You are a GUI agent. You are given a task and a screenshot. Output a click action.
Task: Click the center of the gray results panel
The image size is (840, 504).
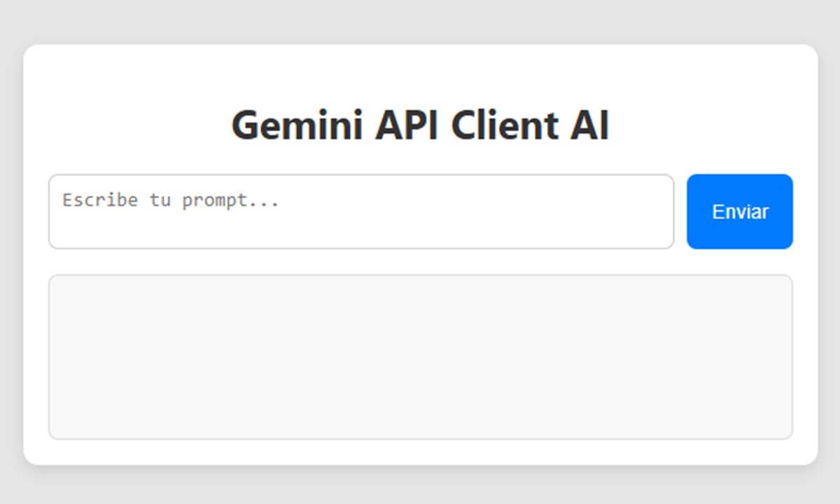(x=420, y=357)
